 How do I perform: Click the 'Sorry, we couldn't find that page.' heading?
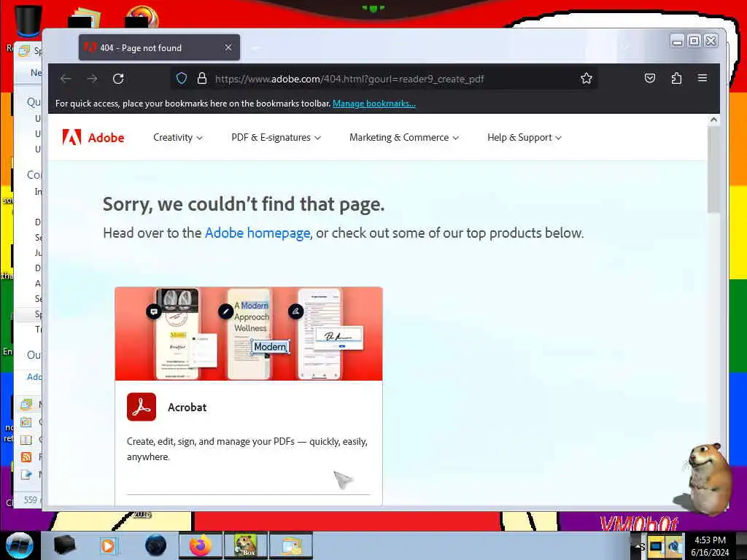pyautogui.click(x=244, y=204)
